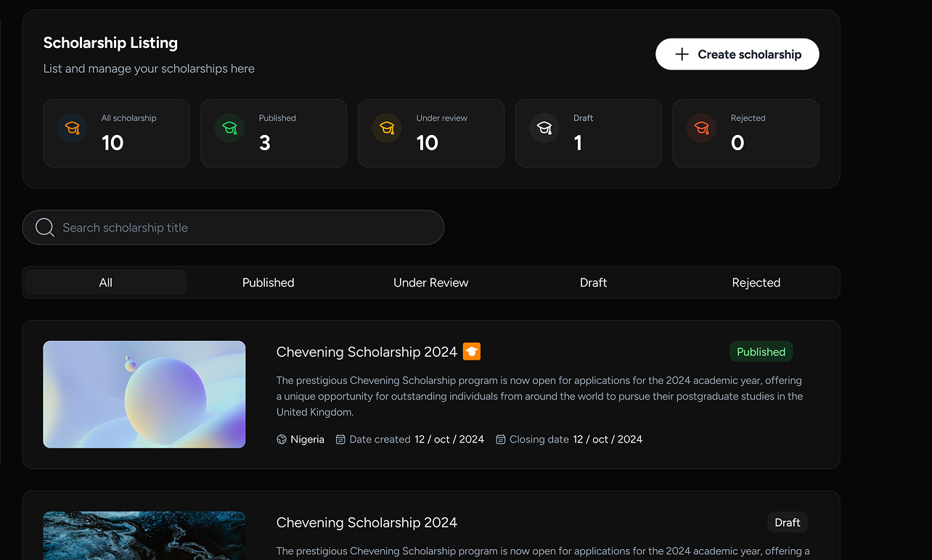
Task: Click the calendar icon before Closing date
Action: 501,440
